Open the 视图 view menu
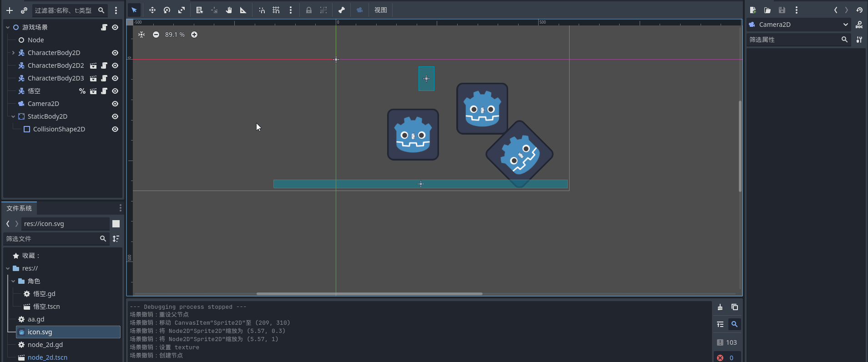868x362 pixels. tap(380, 10)
